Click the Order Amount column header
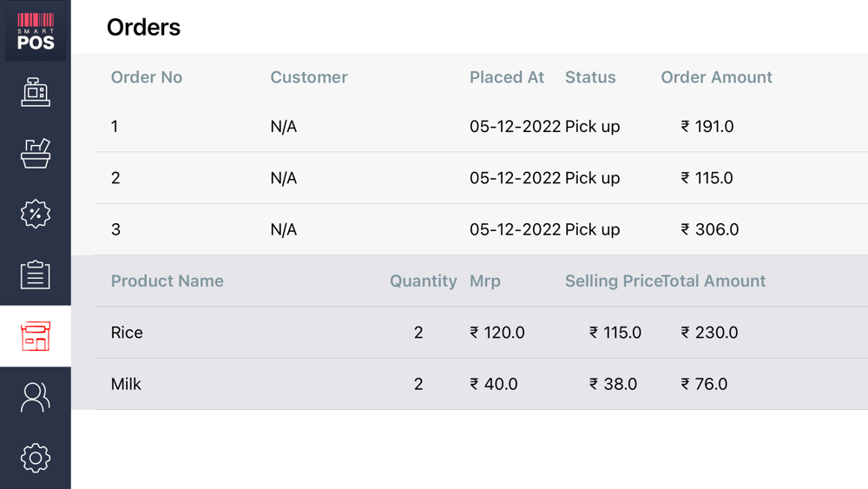 [716, 77]
